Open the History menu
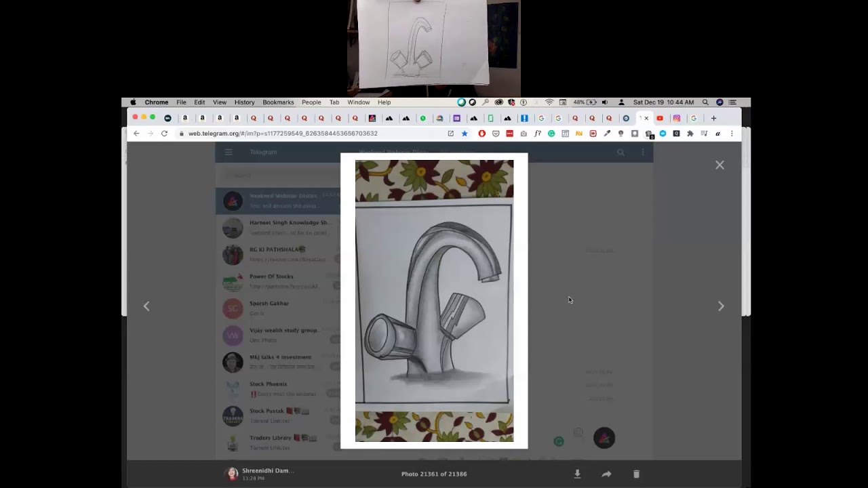 click(x=244, y=102)
